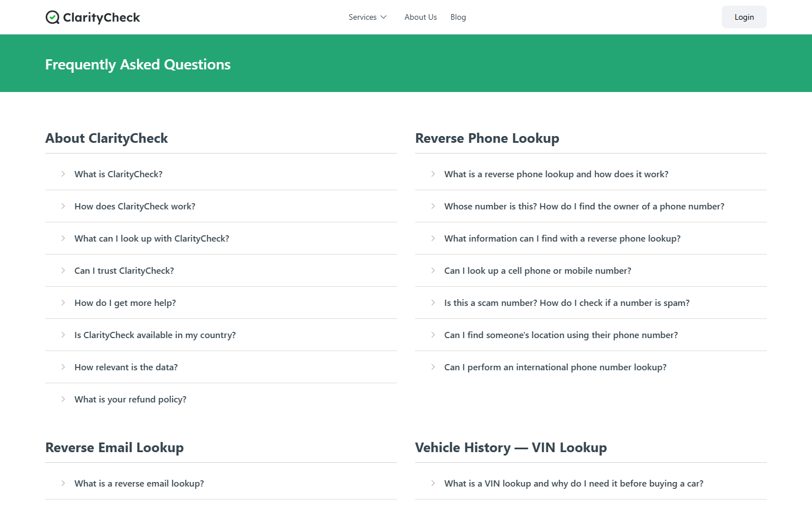Expand 'Can I perform an international phone number lookup?'
Image resolution: width=812 pixels, height=508 pixels.
[591, 367]
